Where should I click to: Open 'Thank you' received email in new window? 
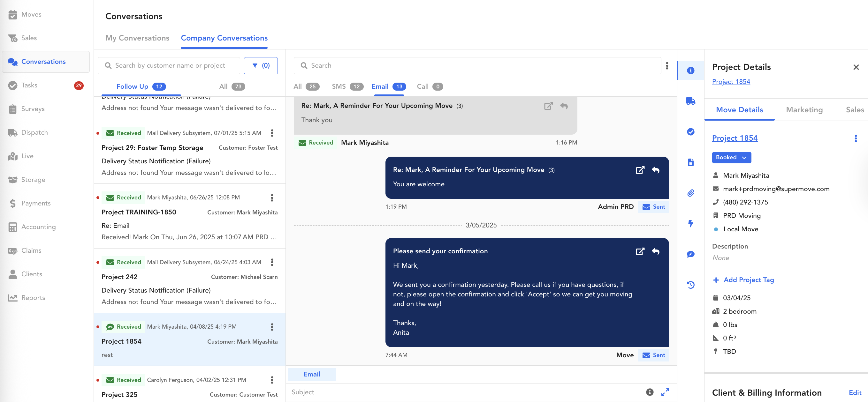pos(548,106)
